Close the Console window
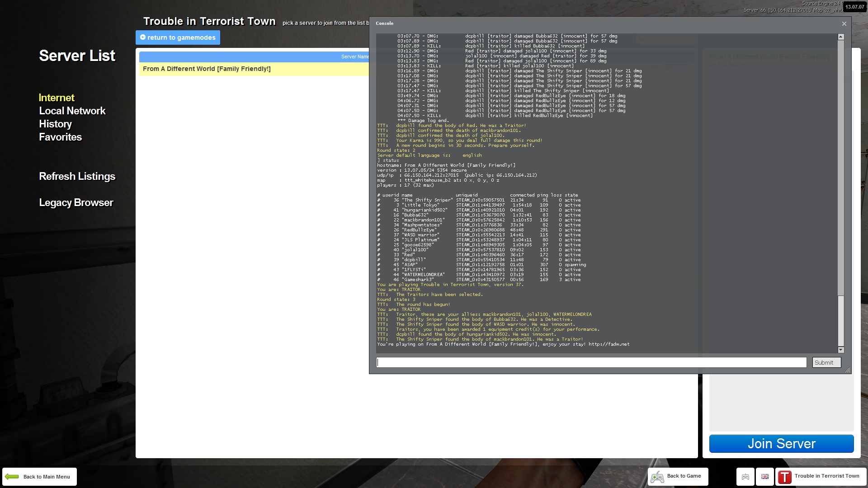Screen dimensions: 868x488 coord(844,23)
